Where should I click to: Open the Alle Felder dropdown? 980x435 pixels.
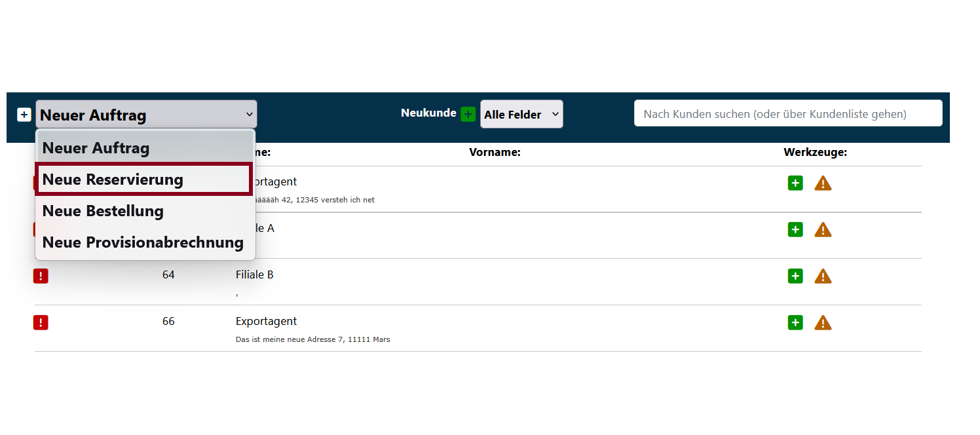tap(521, 115)
